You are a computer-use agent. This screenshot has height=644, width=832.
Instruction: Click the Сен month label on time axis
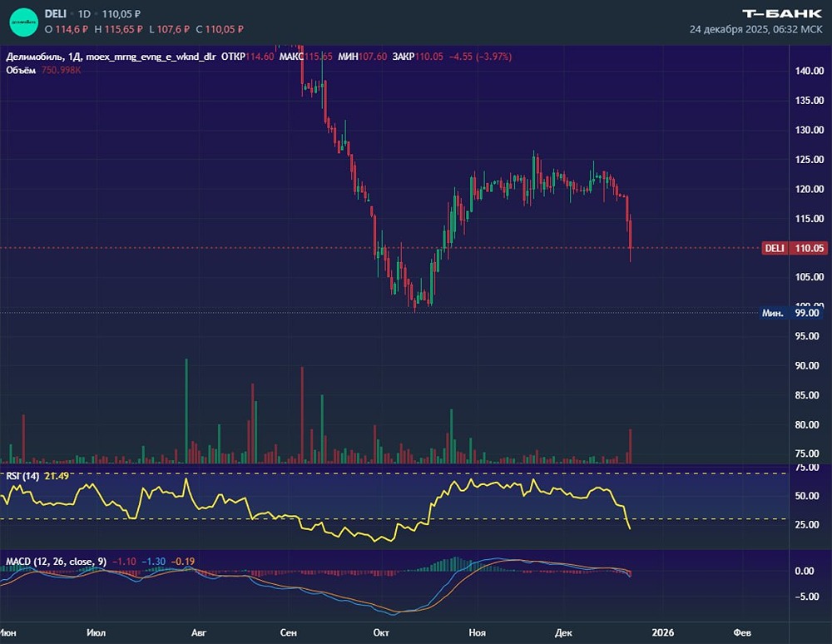pos(288,632)
